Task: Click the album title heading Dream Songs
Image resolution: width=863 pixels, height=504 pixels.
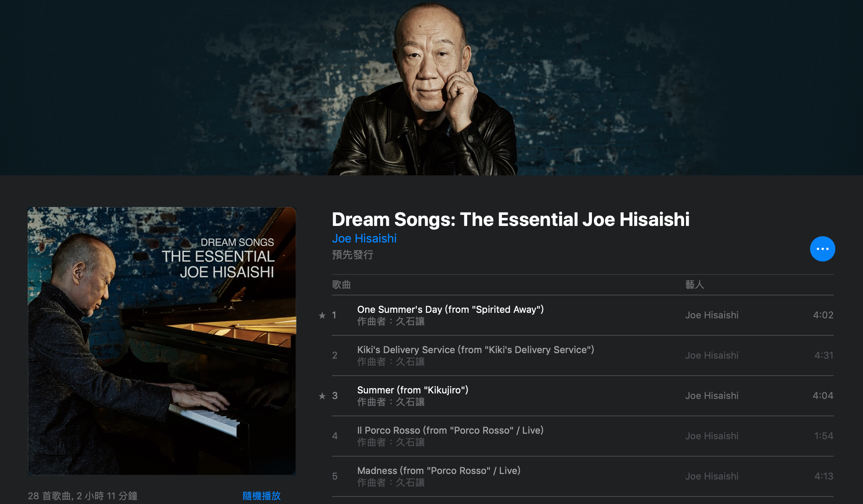Action: [511, 220]
